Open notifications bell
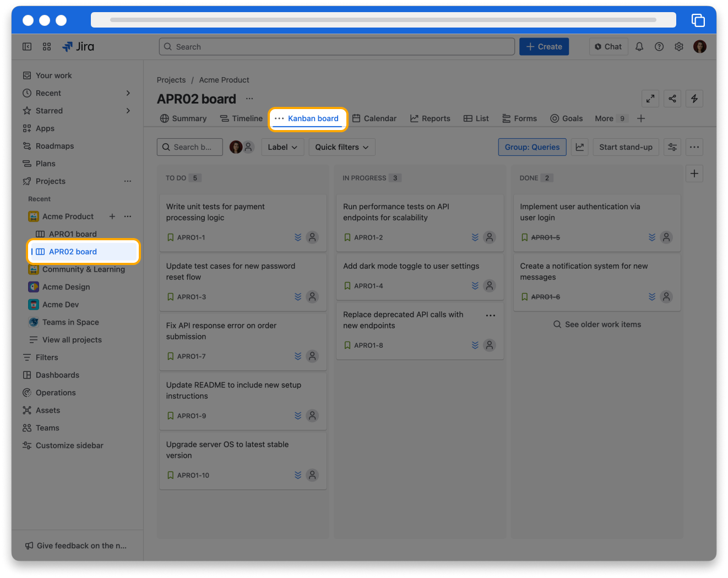This screenshot has height=578, width=728. coord(639,47)
